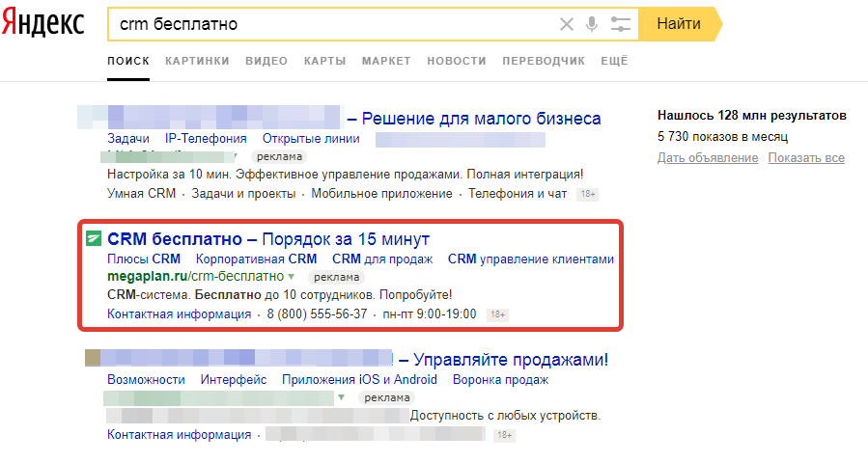The height and width of the screenshot is (463, 868).
Task: Clear the search query with X icon
Action: point(567,24)
